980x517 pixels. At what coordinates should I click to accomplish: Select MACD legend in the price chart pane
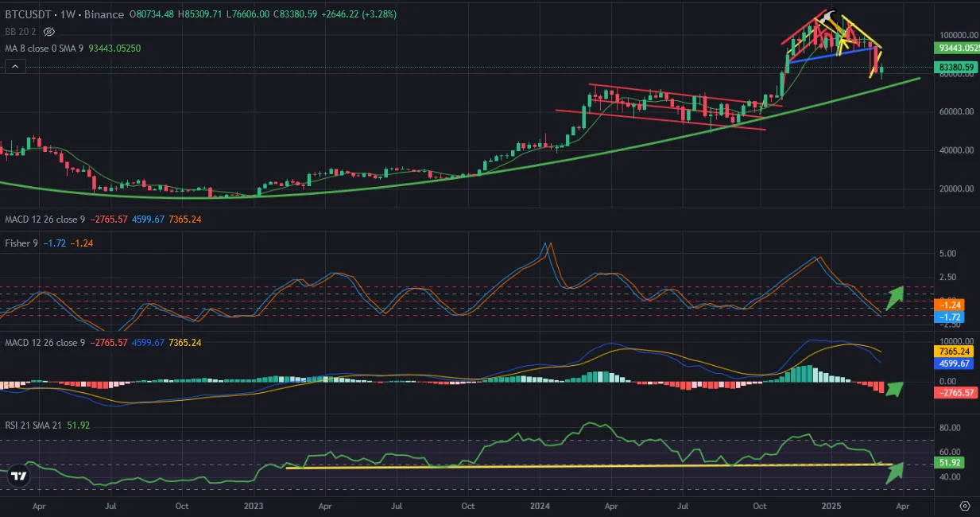click(x=47, y=219)
